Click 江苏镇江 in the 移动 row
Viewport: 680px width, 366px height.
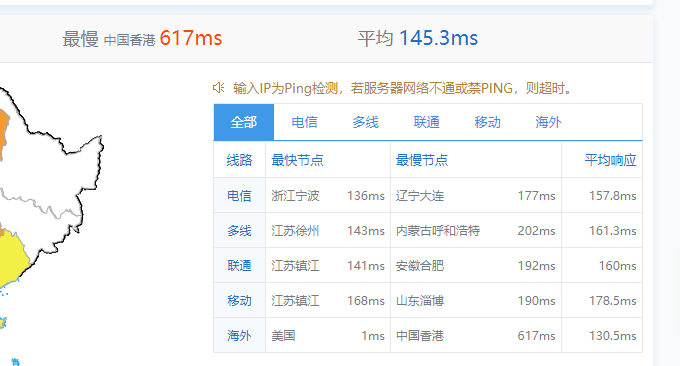click(295, 301)
